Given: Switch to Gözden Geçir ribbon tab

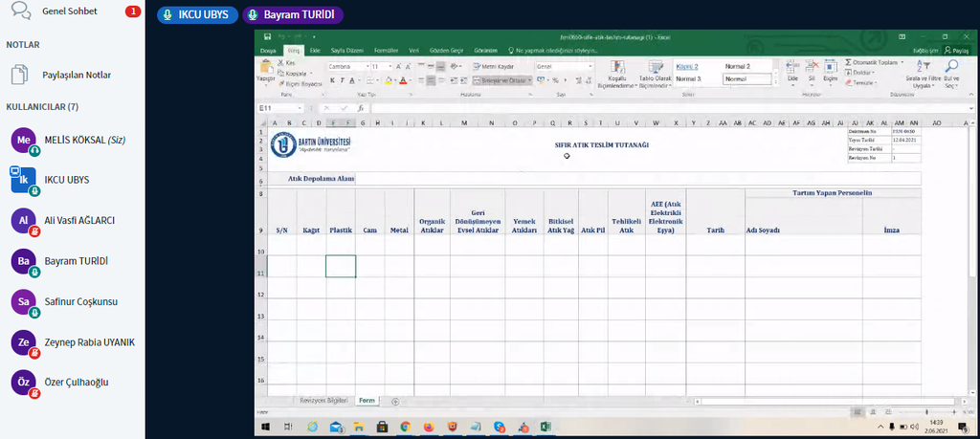Looking at the screenshot, I should [x=446, y=50].
